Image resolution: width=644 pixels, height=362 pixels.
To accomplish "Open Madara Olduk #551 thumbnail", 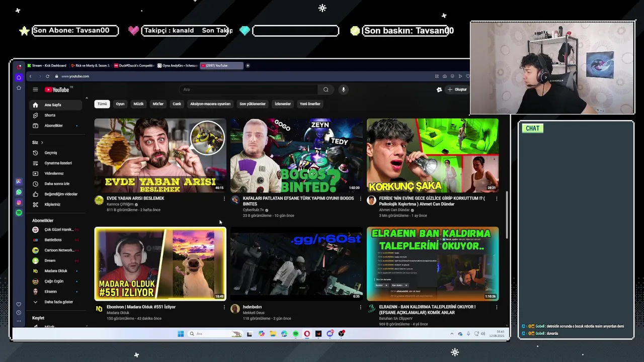I will click(160, 263).
